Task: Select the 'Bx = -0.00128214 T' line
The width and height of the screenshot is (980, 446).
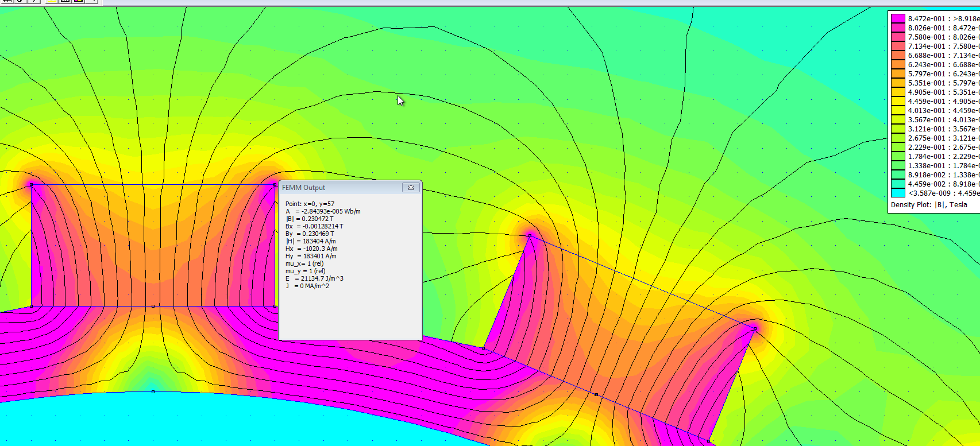Action: pos(314,226)
